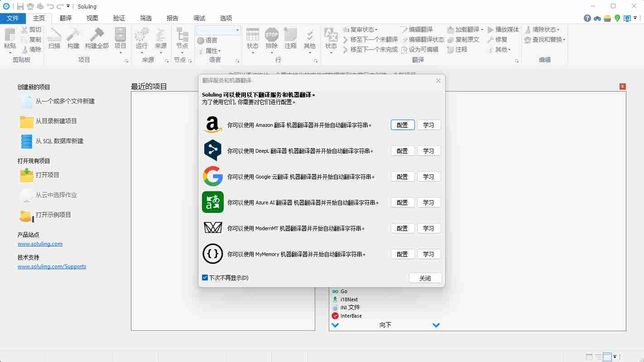
Task: Click the Google Cloud Translate icon
Action: (x=212, y=176)
